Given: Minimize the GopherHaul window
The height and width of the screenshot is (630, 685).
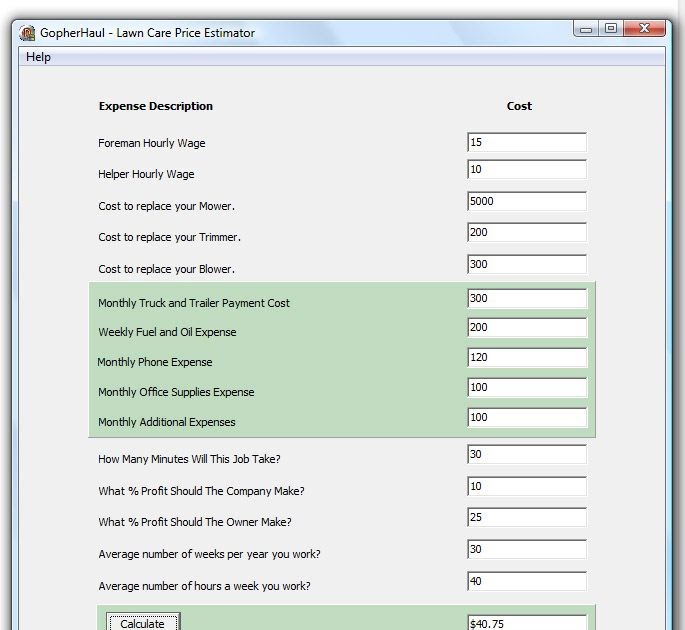Looking at the screenshot, I should click(586, 29).
